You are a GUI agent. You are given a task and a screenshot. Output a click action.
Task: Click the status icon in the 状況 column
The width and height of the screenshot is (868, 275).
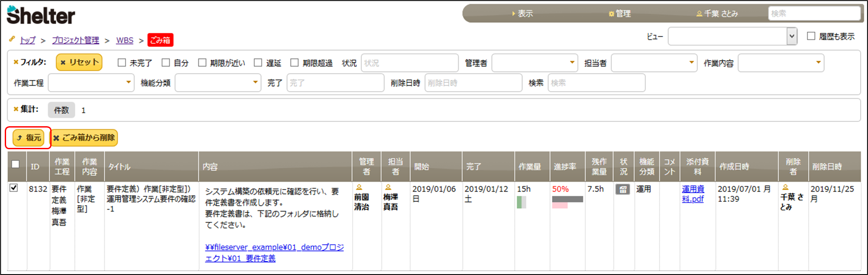(622, 190)
